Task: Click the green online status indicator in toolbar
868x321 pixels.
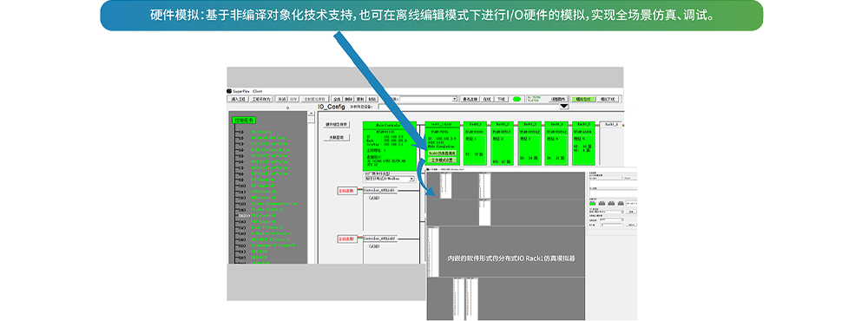Action: point(516,99)
